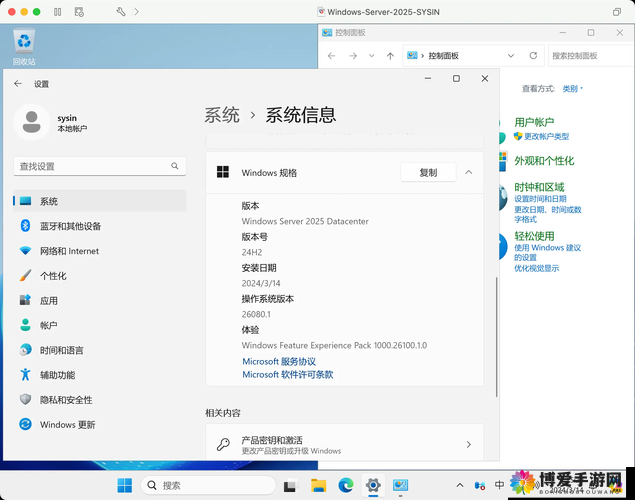Click Optimize visual display link
635x500 pixels.
pyautogui.click(x=537, y=268)
